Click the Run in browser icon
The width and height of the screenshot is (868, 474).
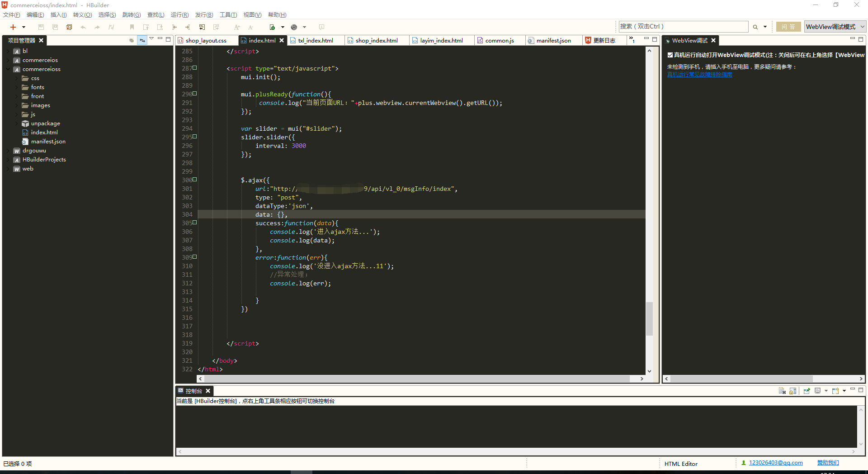point(294,27)
